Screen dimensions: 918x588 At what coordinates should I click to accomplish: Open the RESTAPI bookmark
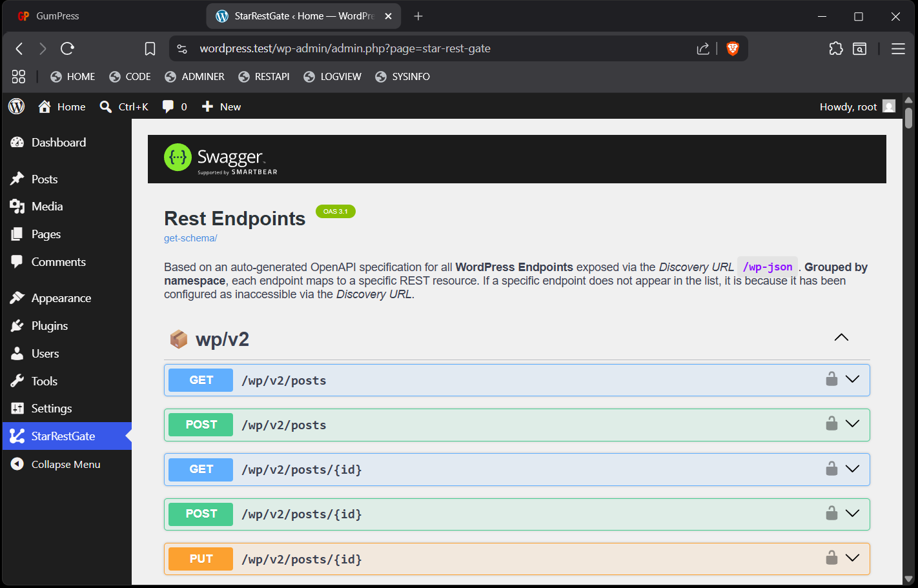click(x=263, y=77)
